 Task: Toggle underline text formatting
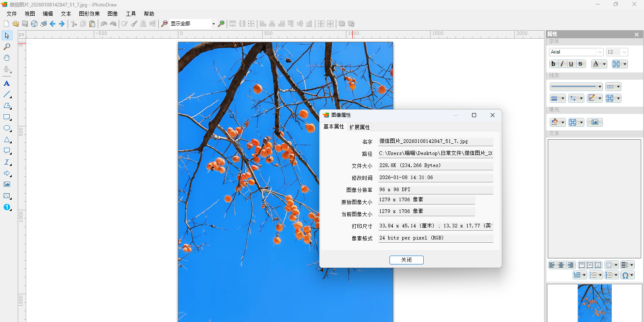click(571, 64)
